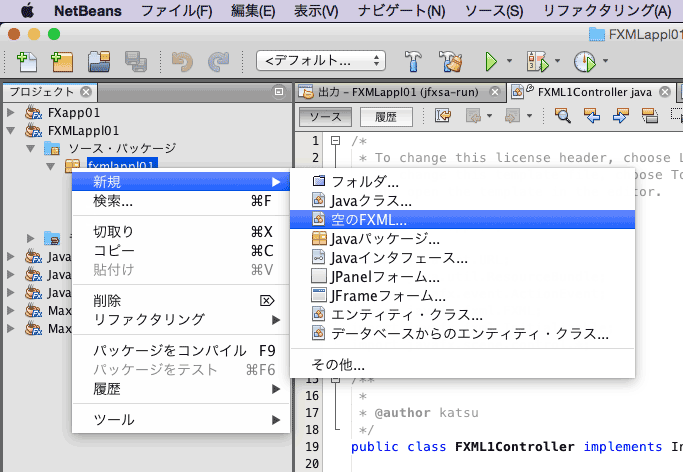Select Javaクラス... in the new submenu

pos(463,201)
